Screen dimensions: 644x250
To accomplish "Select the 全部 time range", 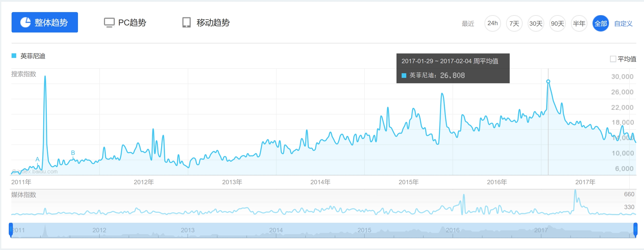I will tap(601, 23).
